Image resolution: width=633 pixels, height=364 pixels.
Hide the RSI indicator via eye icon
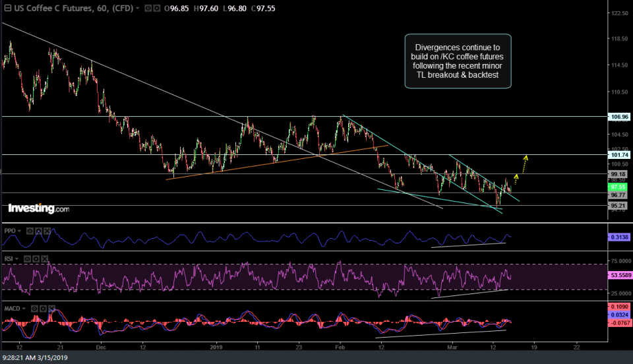28,260
